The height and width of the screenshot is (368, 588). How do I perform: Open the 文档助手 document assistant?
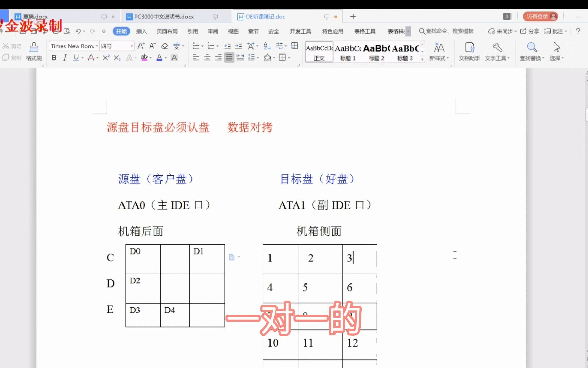469,51
